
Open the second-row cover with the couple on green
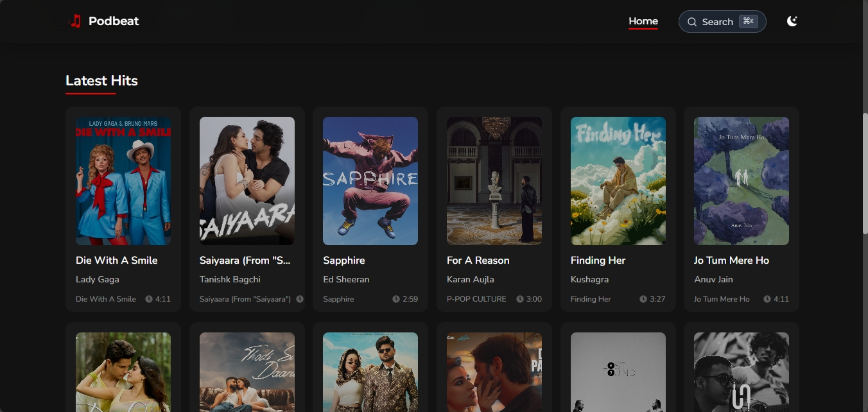point(123,372)
